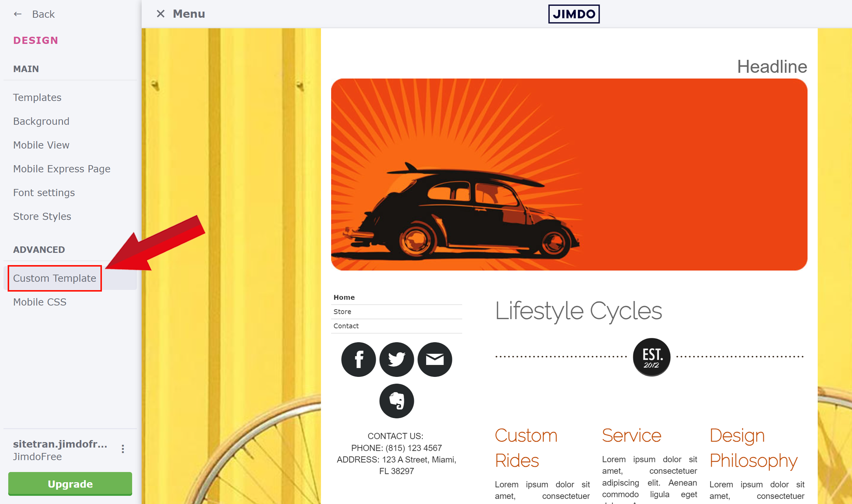Screen dimensions: 852x504
Task: Toggle the DESIGN section visibility
Action: [35, 40]
